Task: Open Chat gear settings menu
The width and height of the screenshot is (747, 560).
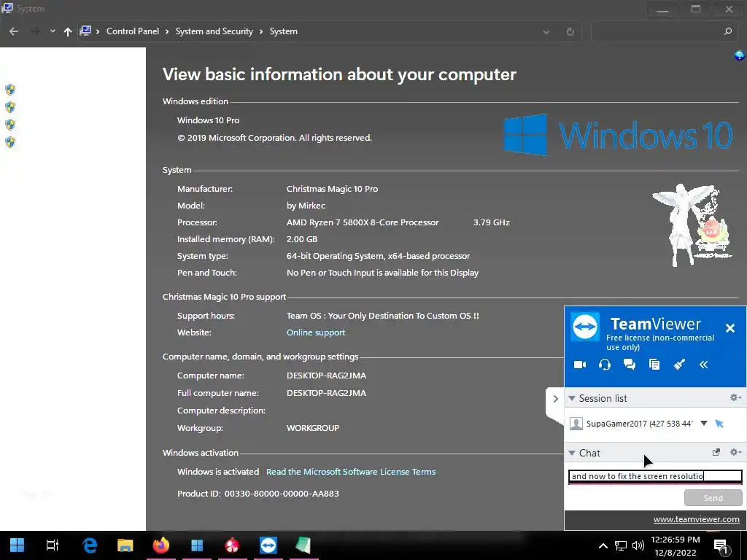Action: point(735,452)
